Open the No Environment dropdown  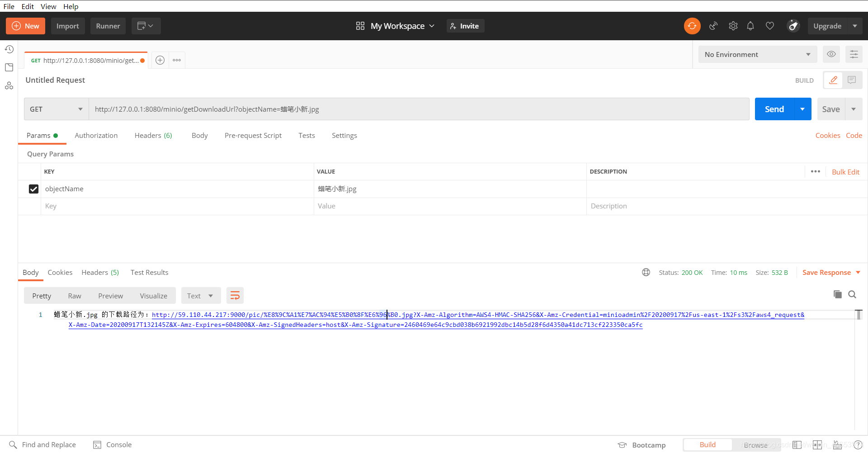tap(758, 55)
